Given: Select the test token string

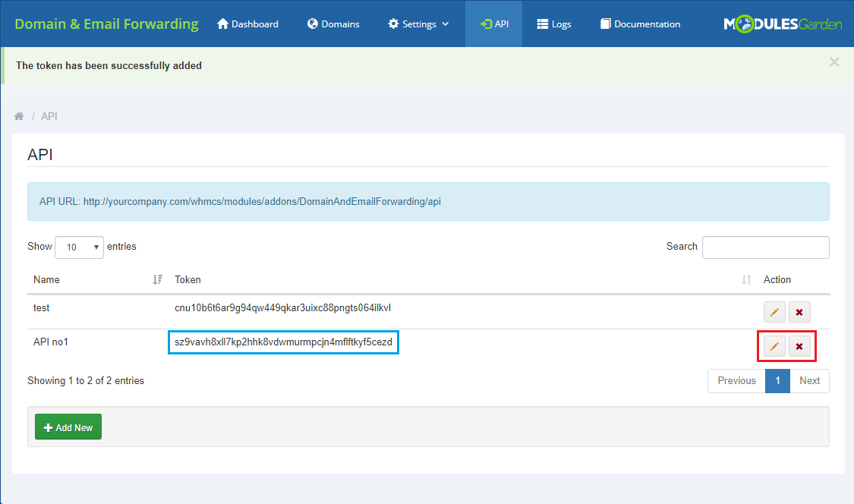Looking at the screenshot, I should tap(282, 308).
